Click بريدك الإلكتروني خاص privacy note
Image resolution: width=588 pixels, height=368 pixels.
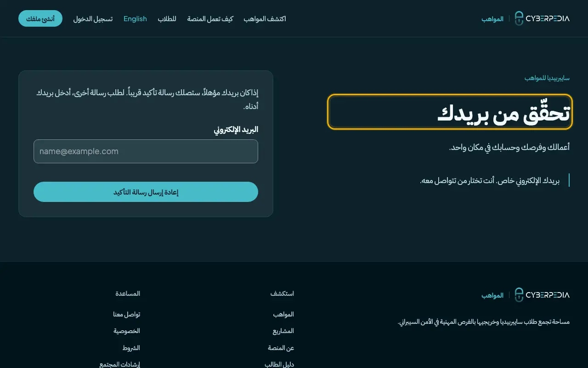(x=490, y=181)
